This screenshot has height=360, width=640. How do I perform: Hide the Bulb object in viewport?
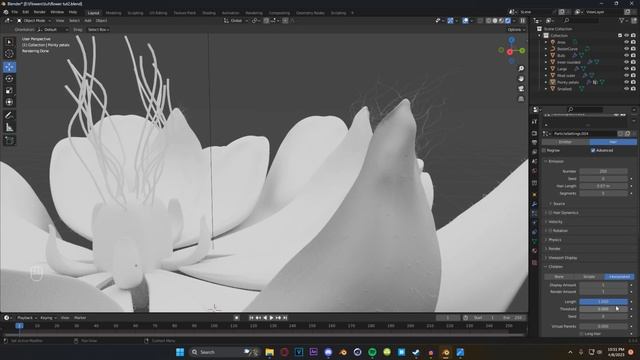pyautogui.click(x=626, y=56)
